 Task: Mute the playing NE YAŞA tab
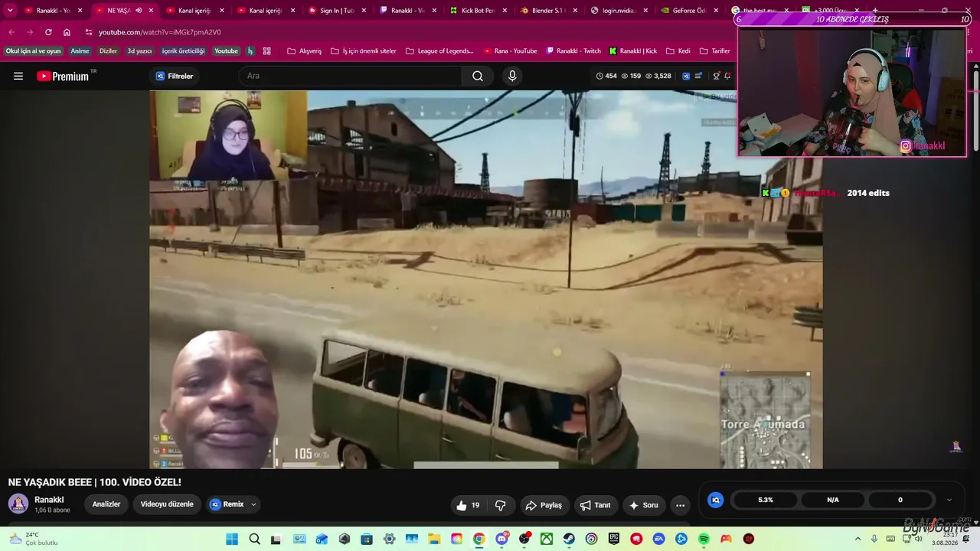(139, 11)
